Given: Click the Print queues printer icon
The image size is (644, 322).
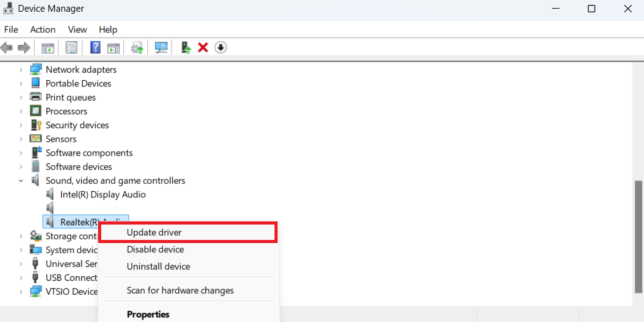Looking at the screenshot, I should [x=36, y=97].
